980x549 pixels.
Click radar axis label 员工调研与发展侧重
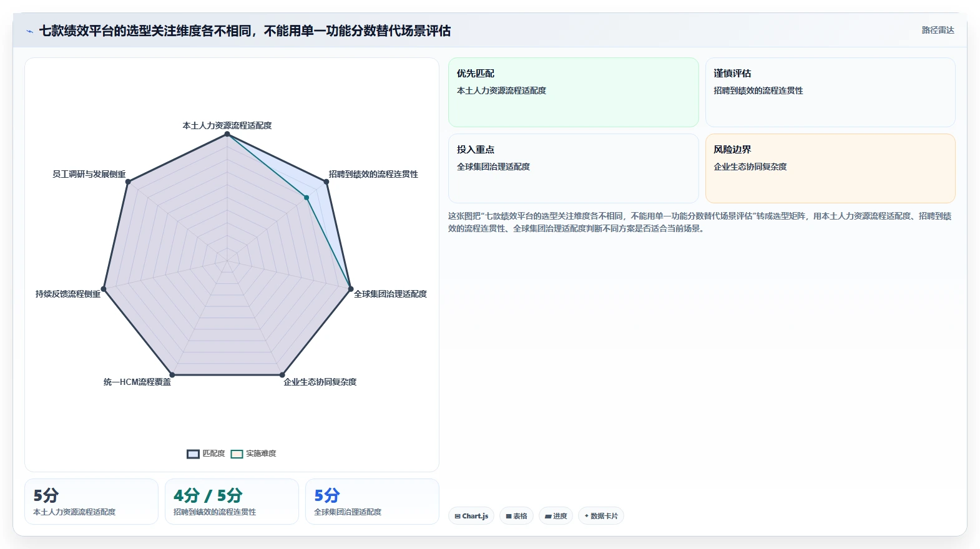89,174
